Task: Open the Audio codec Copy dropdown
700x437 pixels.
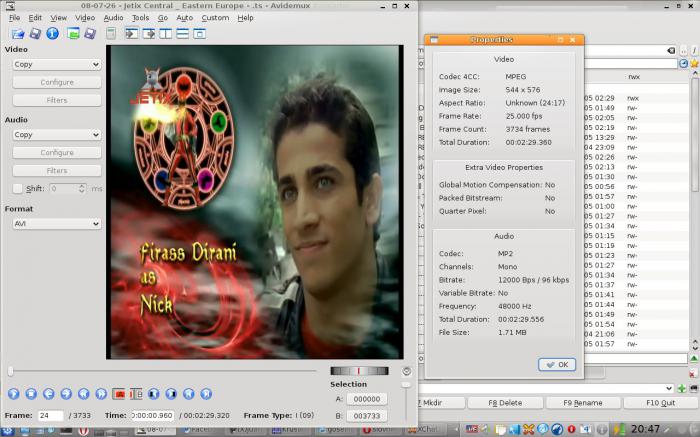Action: [57, 134]
